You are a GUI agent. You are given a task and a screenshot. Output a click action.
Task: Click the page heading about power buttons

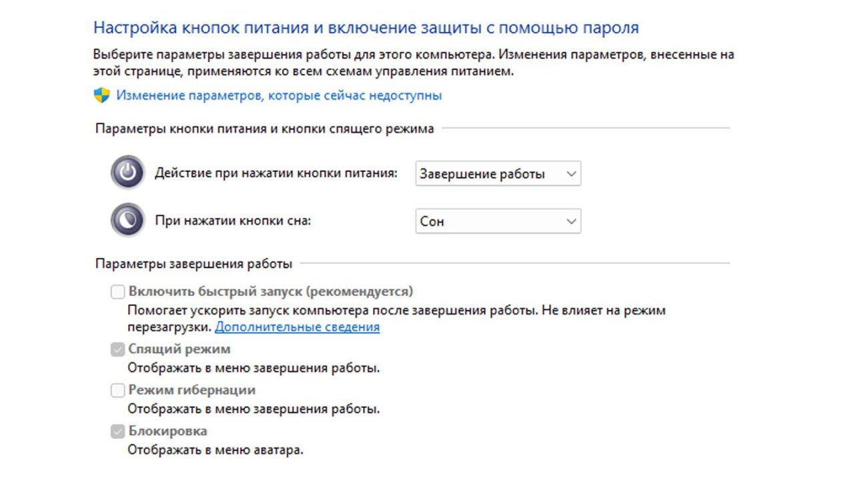click(366, 28)
